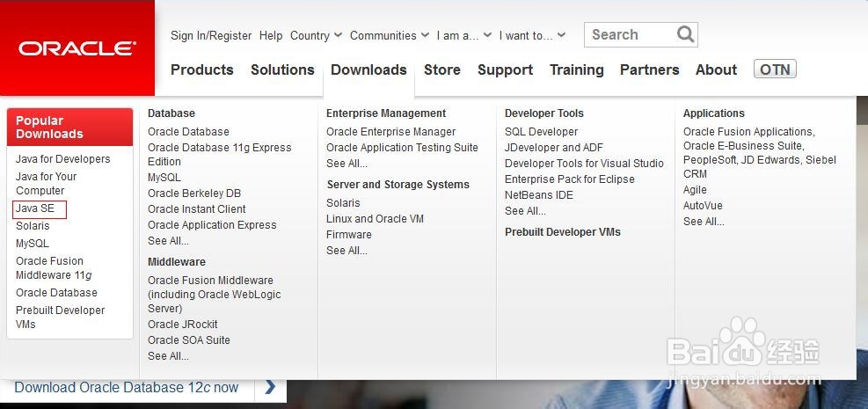
Task: Open the Firmware link
Action: pyautogui.click(x=349, y=235)
